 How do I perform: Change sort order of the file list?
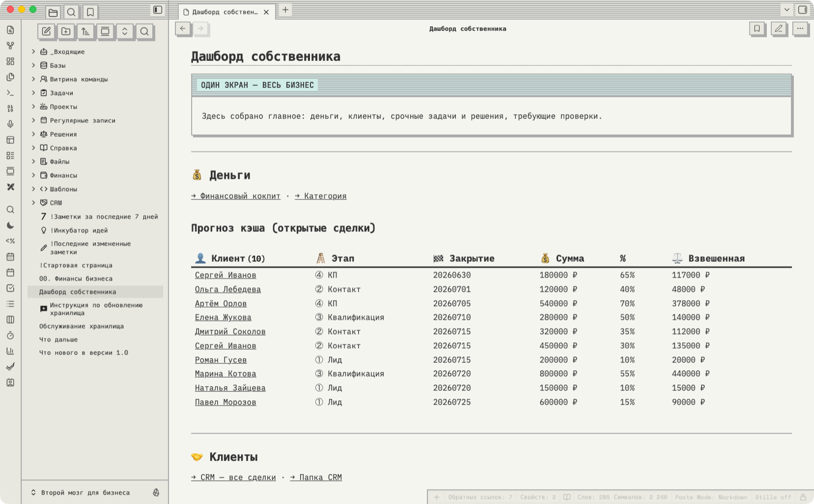pos(85,32)
